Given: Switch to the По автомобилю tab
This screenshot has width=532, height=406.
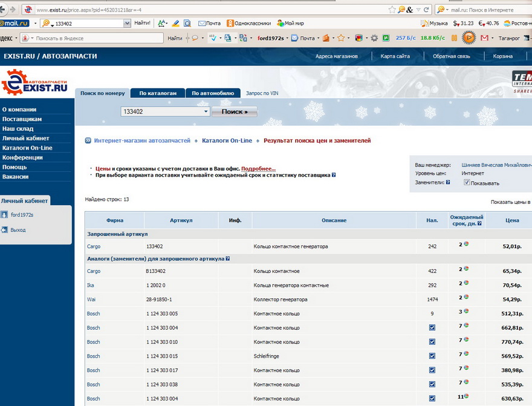Looking at the screenshot, I should click(x=213, y=93).
